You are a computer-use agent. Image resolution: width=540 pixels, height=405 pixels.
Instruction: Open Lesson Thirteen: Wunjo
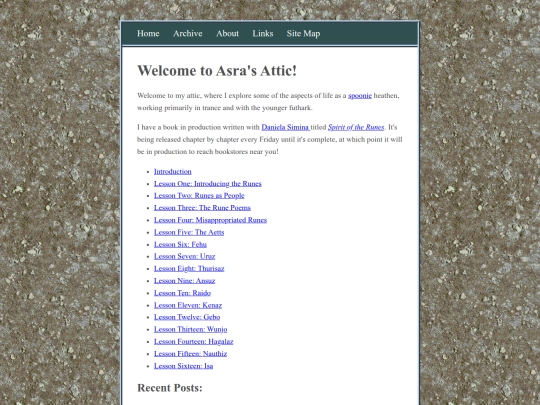click(x=190, y=329)
